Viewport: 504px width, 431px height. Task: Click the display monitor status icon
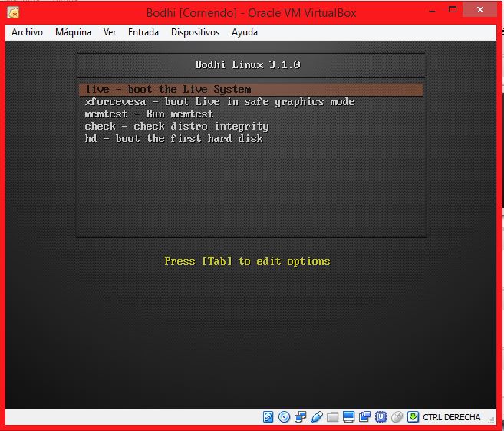pyautogui.click(x=348, y=417)
